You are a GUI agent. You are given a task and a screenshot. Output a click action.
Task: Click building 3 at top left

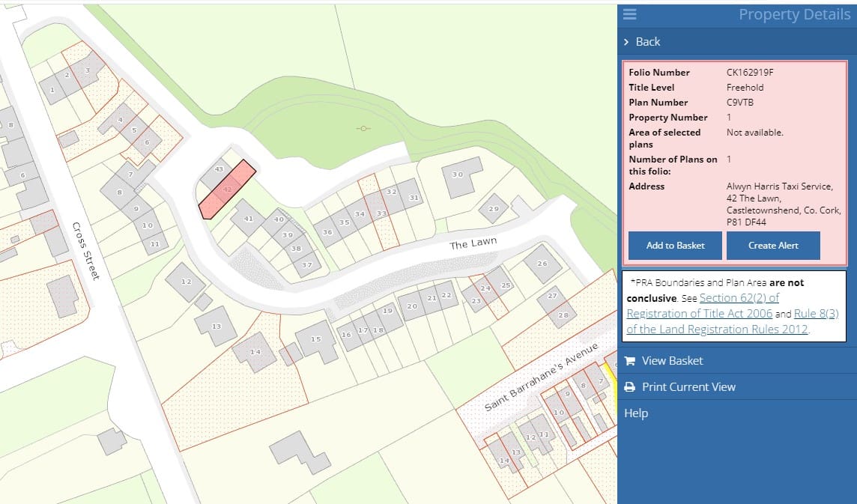(x=88, y=70)
